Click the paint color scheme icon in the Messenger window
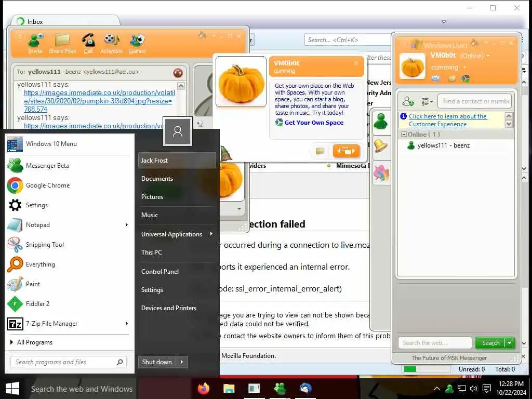 click(x=475, y=43)
